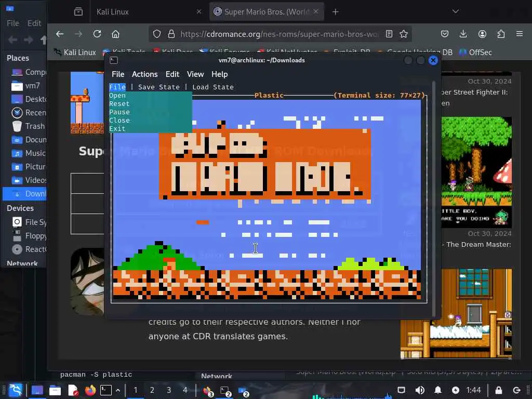The width and height of the screenshot is (532, 399).
Task: Select grouped file manager windows in taskbar
Action: (244, 391)
